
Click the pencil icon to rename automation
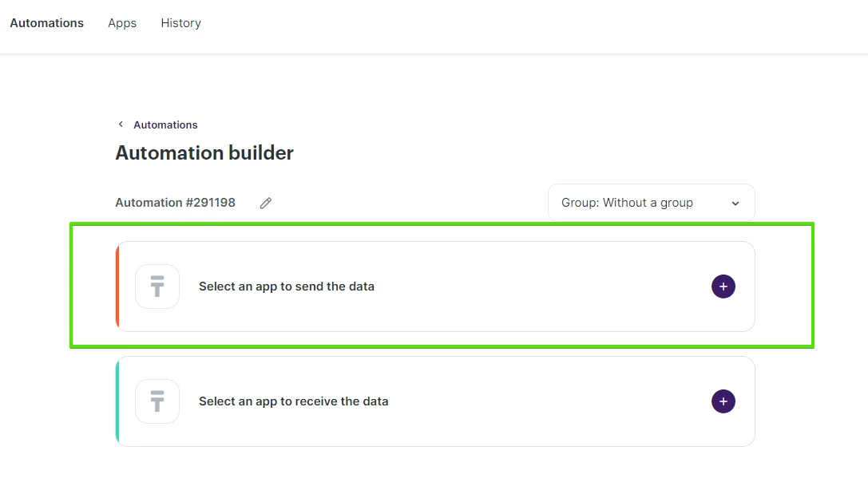pos(266,203)
